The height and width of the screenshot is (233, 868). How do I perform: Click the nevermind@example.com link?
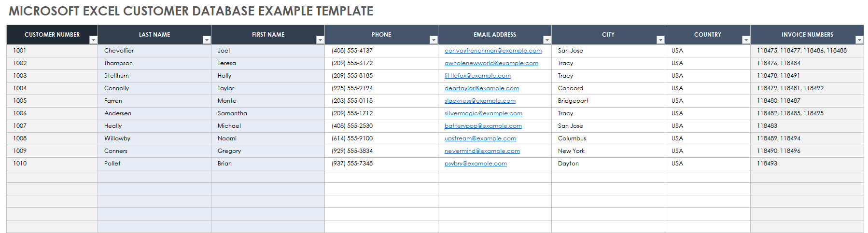[x=482, y=151]
